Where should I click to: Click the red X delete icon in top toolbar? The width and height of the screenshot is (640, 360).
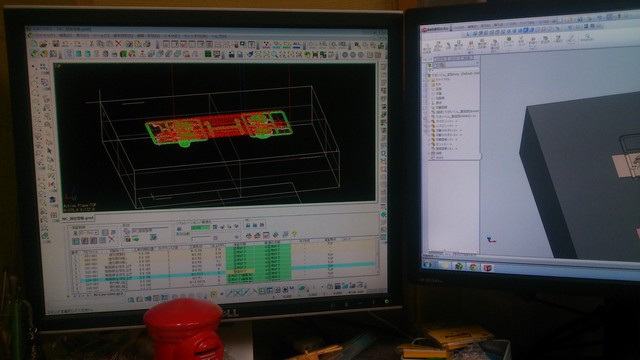tap(118, 44)
